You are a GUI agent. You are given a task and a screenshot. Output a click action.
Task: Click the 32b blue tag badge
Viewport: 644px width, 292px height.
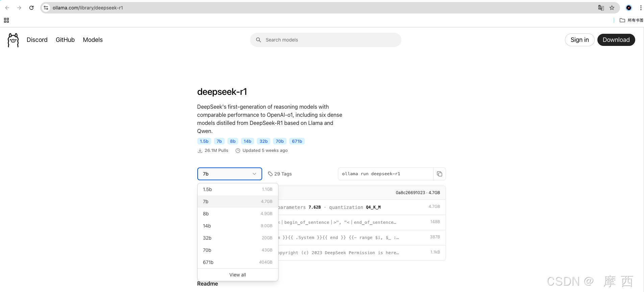coord(264,141)
